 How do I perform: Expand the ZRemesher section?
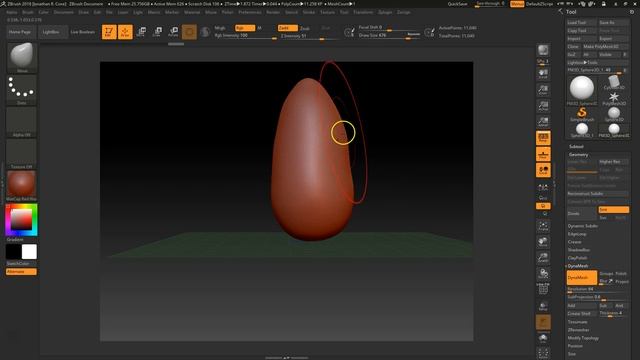578,330
